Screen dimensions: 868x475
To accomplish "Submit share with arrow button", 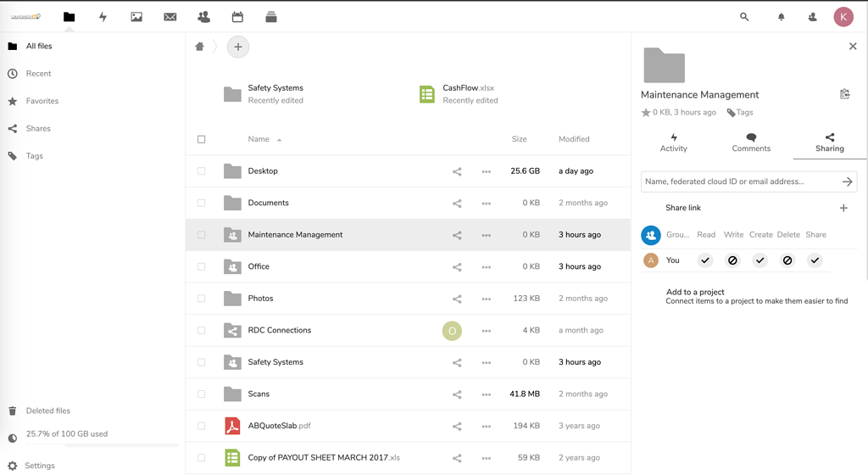I will tap(847, 182).
